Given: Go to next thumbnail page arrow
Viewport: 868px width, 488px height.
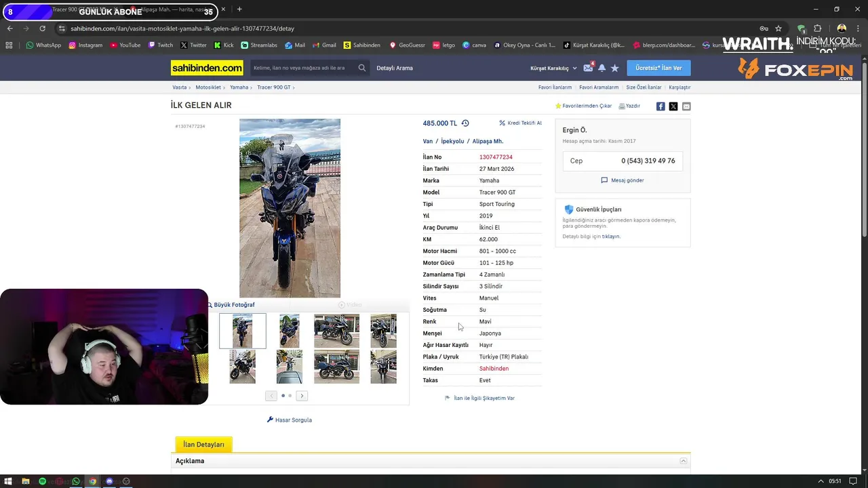Looking at the screenshot, I should coord(302,396).
